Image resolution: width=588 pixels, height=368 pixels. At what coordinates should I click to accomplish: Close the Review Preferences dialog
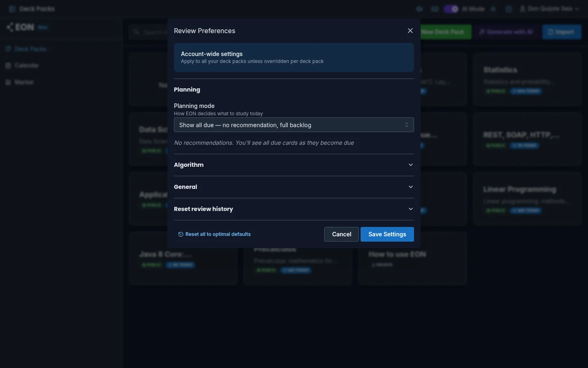tap(410, 31)
